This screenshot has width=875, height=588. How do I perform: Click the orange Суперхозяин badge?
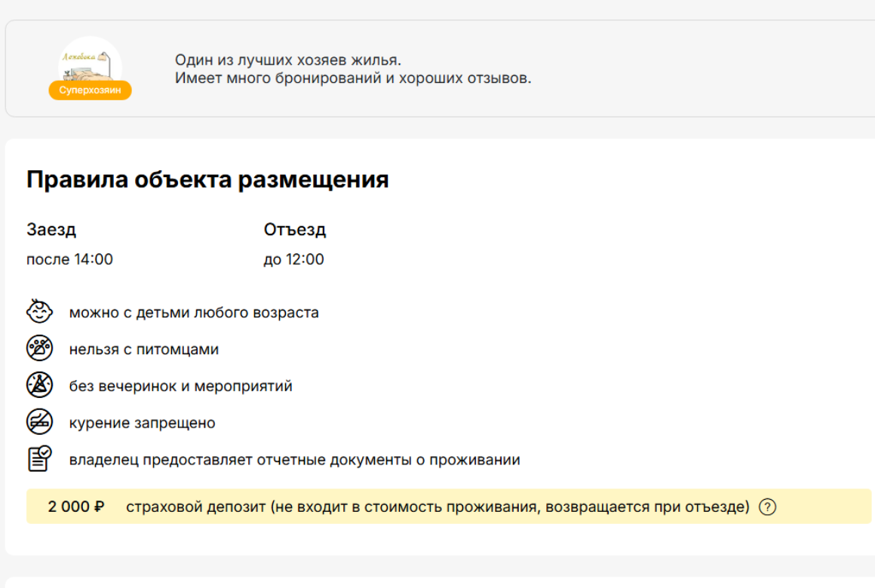(x=90, y=91)
